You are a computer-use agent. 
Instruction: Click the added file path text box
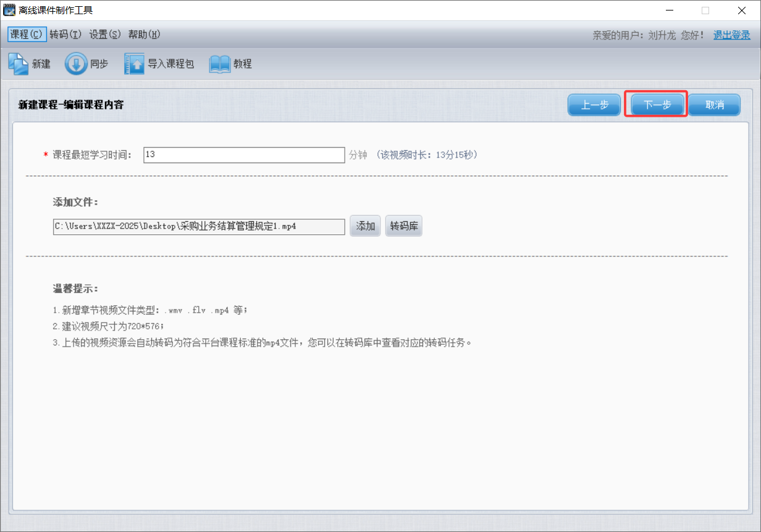(x=198, y=227)
